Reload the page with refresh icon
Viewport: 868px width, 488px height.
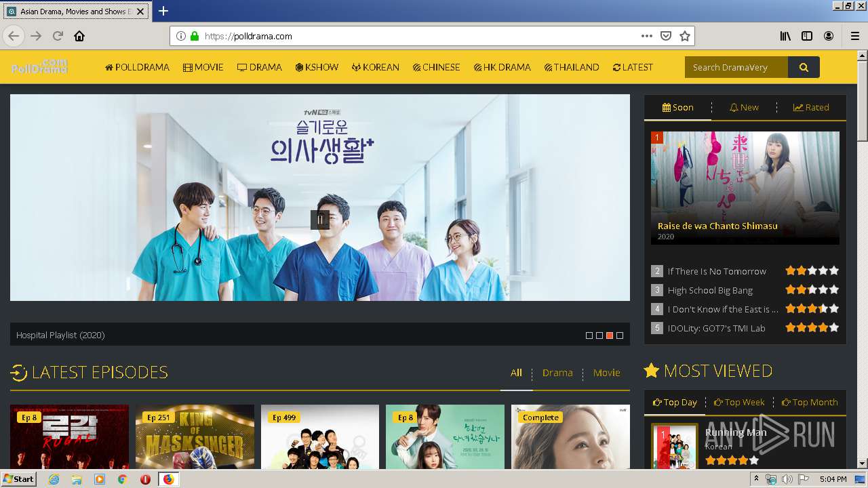pos(58,36)
